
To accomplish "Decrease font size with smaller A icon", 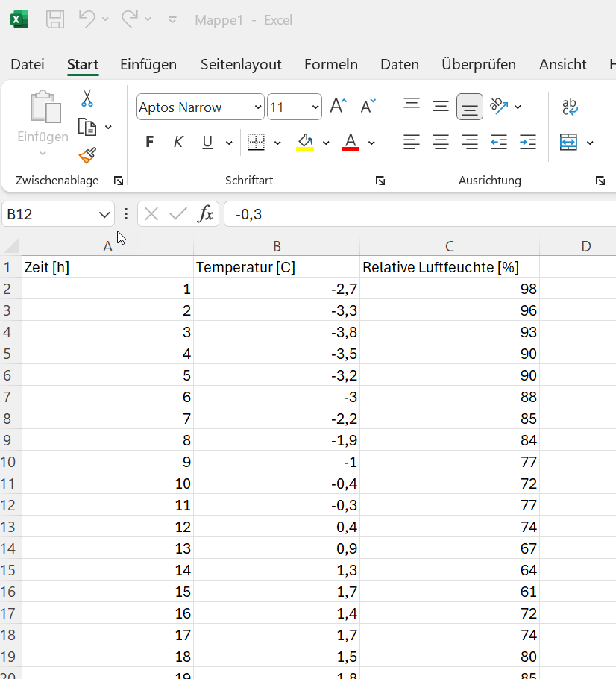I will pyautogui.click(x=368, y=106).
